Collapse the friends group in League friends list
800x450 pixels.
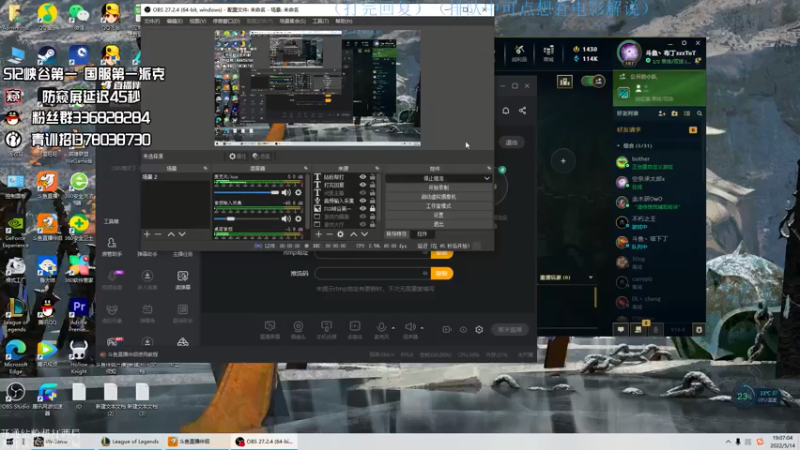tap(619, 145)
